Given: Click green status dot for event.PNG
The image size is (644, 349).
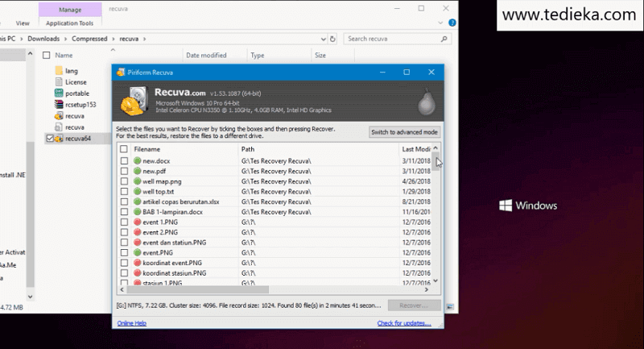Looking at the screenshot, I should point(138,252).
